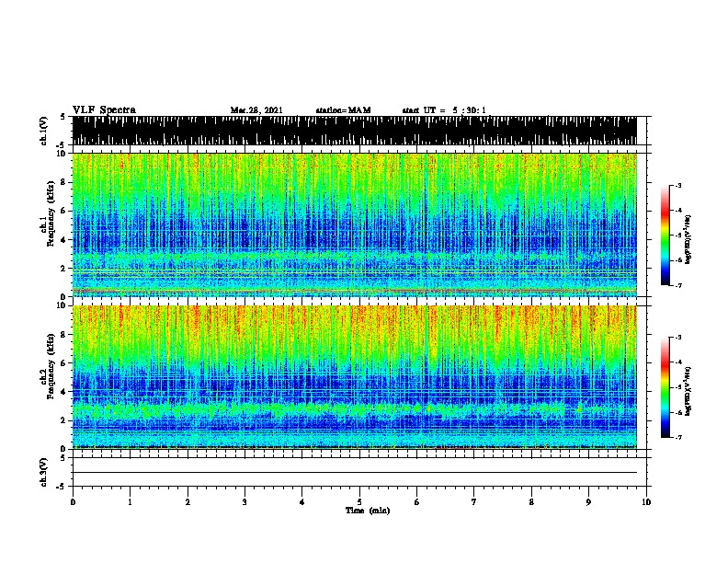Click the "6" kHz tick on ch.2 axis
This screenshot has height=563, width=728.
coord(64,363)
